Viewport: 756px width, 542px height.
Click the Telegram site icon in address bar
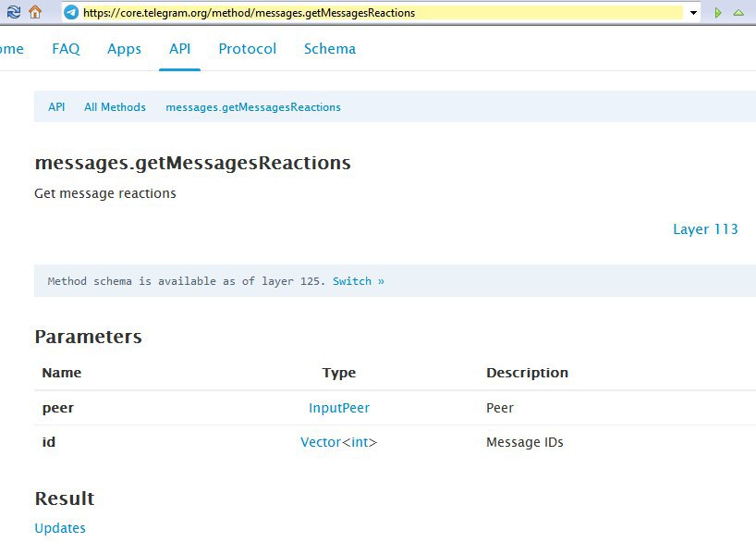[x=71, y=13]
